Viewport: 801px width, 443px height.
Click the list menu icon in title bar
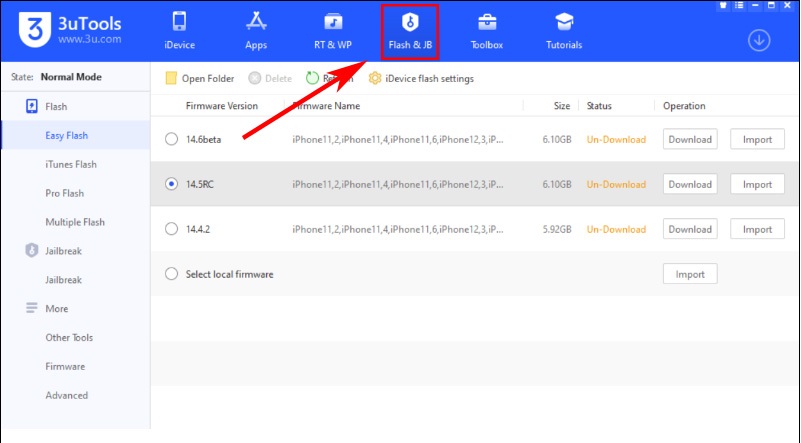coord(739,6)
